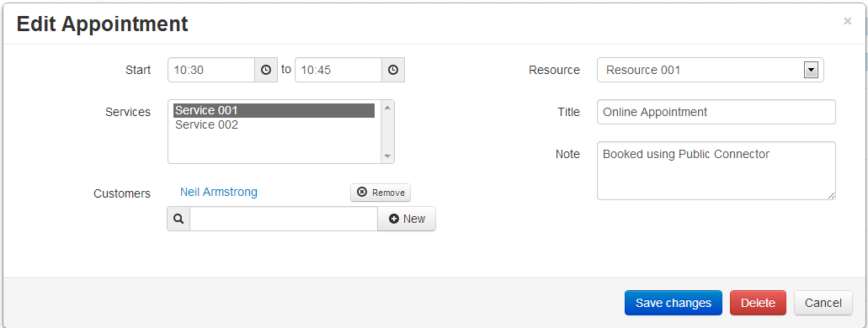The height and width of the screenshot is (328, 868).
Task: Click the Services list scroll up arrow
Action: (x=387, y=108)
